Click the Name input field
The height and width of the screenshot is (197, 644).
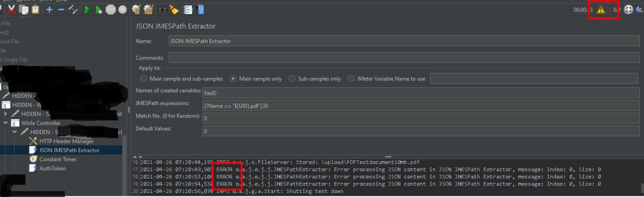(404, 41)
